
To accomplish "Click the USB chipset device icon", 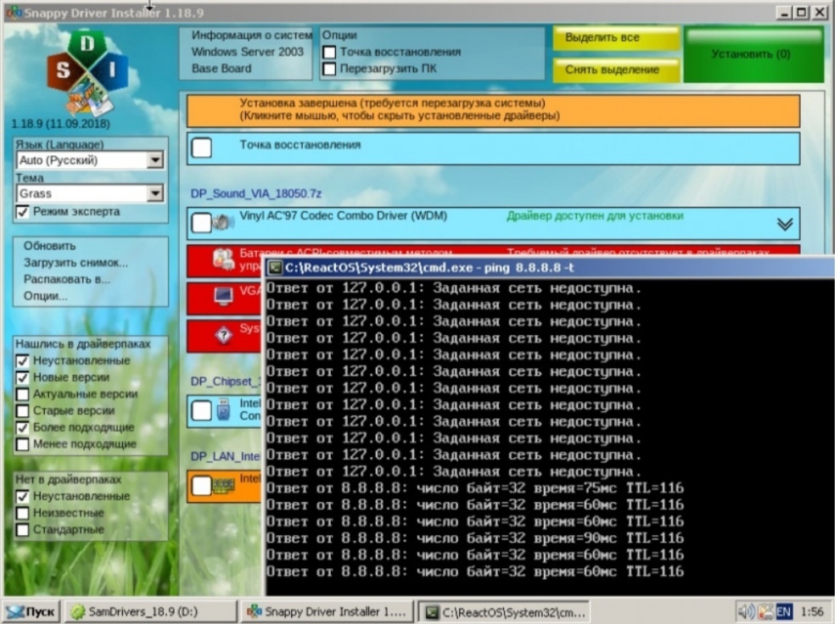I will pyautogui.click(x=223, y=411).
